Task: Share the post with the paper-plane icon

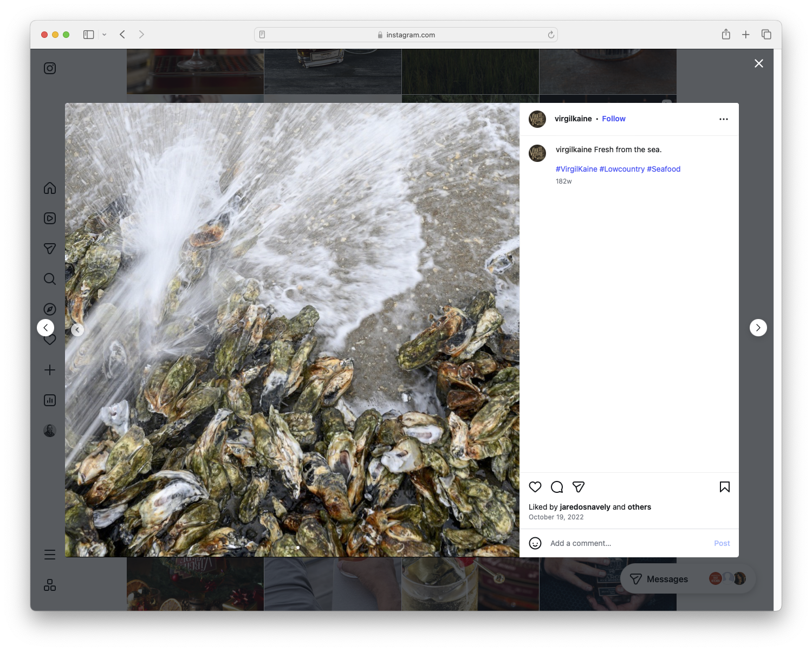Action: [579, 487]
